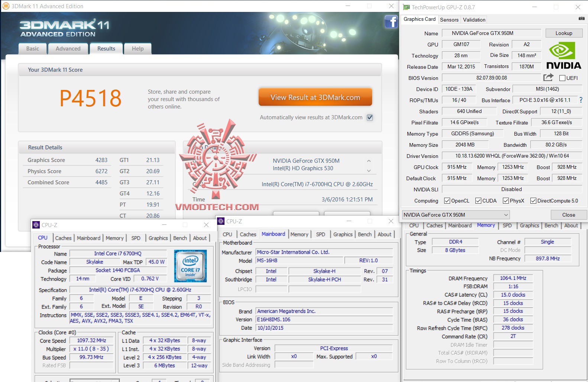
Task: Open Mainboard tab in left CPU-Z window
Action: coord(88,238)
